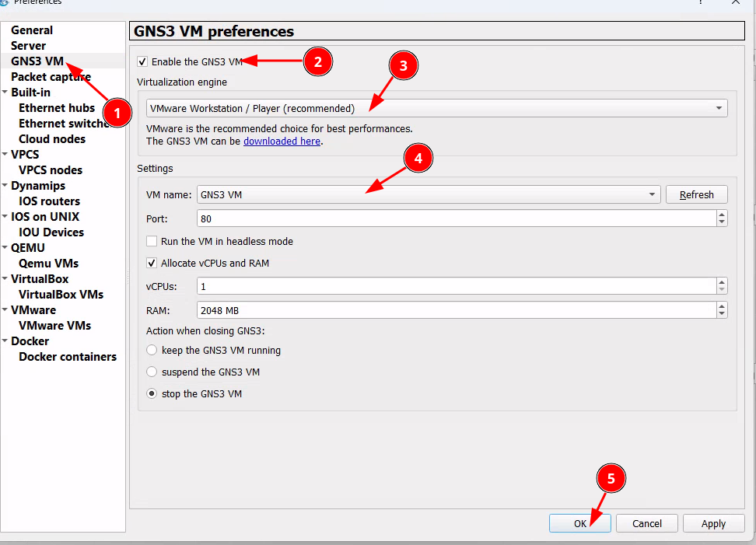The width and height of the screenshot is (756, 545).
Task: Select General in the preferences list
Action: [32, 30]
